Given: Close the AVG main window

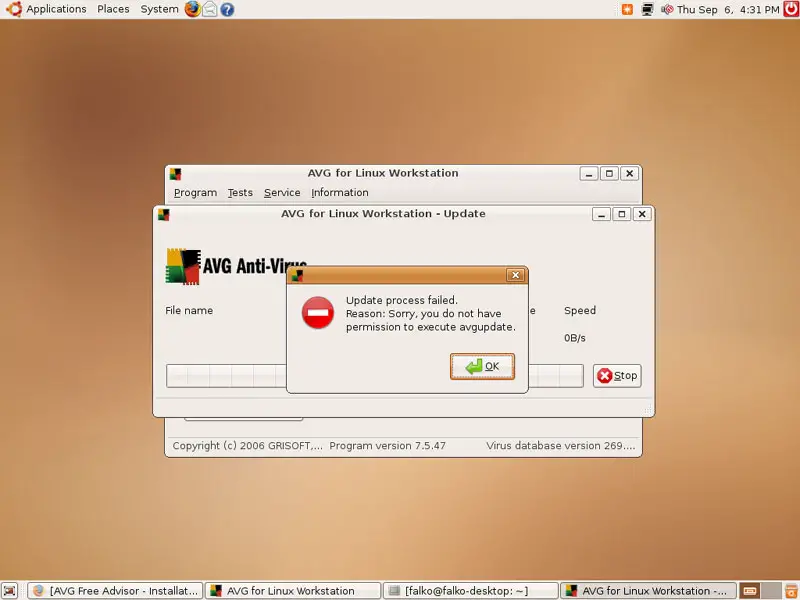Looking at the screenshot, I should 630,174.
